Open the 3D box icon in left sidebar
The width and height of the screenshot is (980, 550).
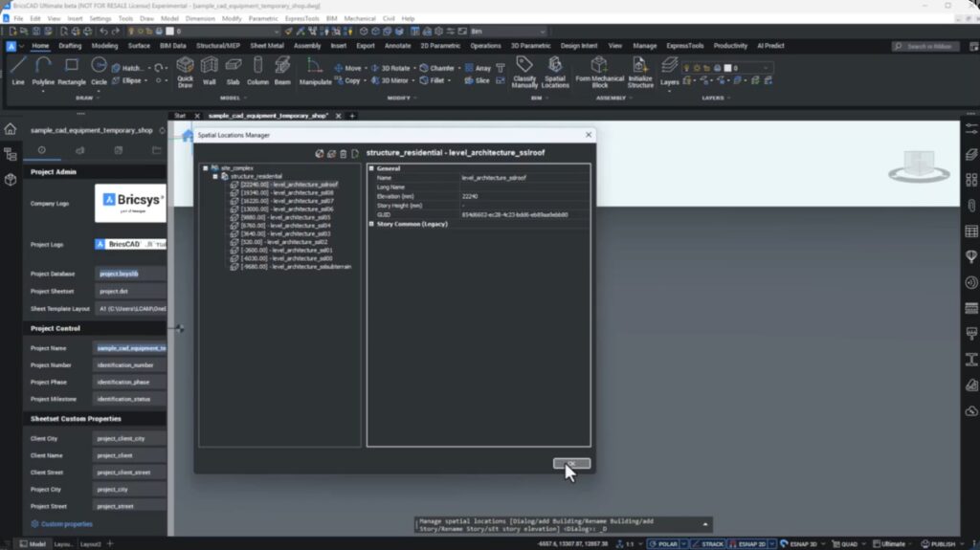pos(10,180)
